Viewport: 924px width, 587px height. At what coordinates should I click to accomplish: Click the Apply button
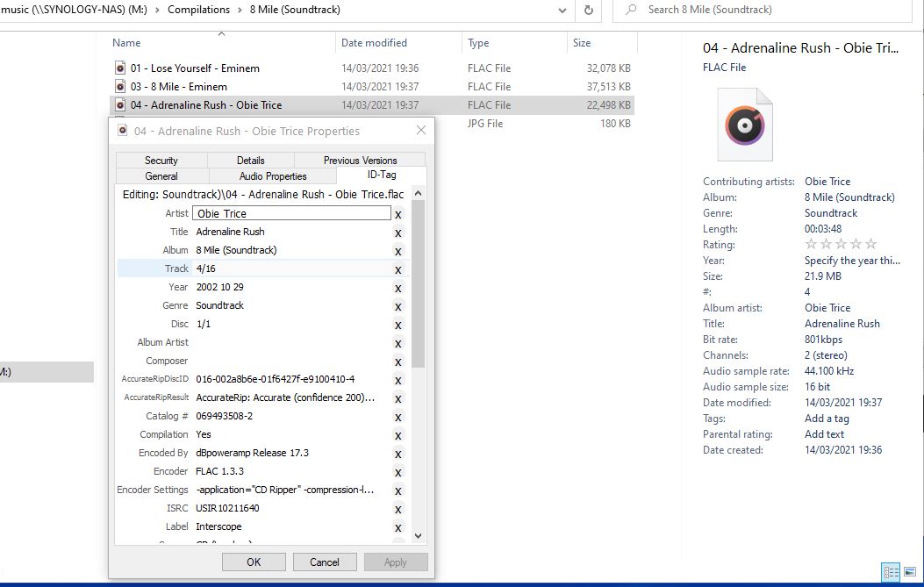[396, 562]
